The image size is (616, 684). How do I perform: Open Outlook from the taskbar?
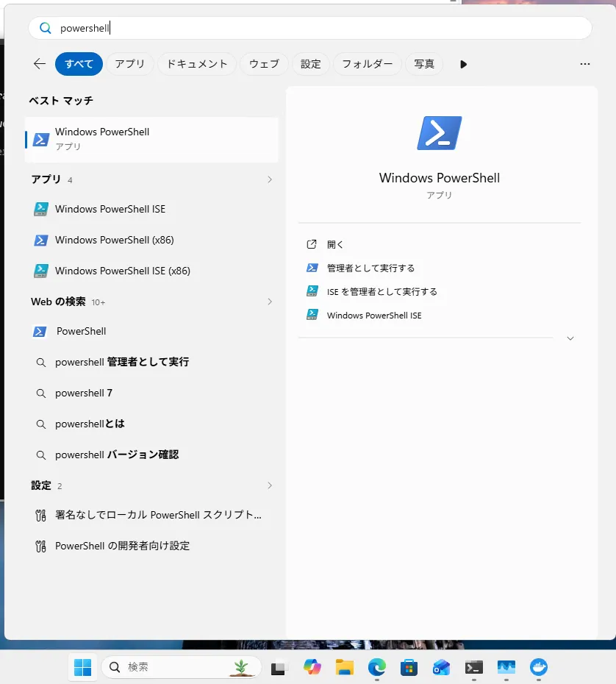[x=441, y=667]
